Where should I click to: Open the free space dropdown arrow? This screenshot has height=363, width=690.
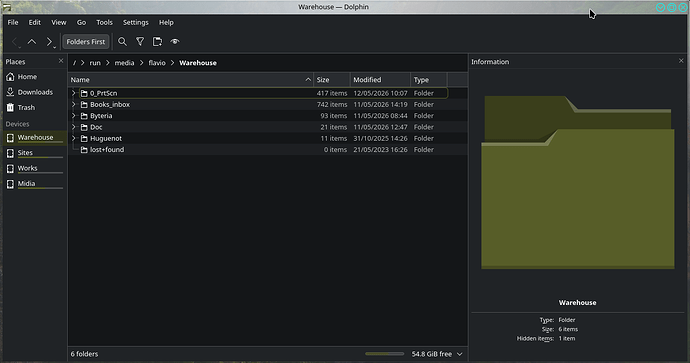pos(460,354)
